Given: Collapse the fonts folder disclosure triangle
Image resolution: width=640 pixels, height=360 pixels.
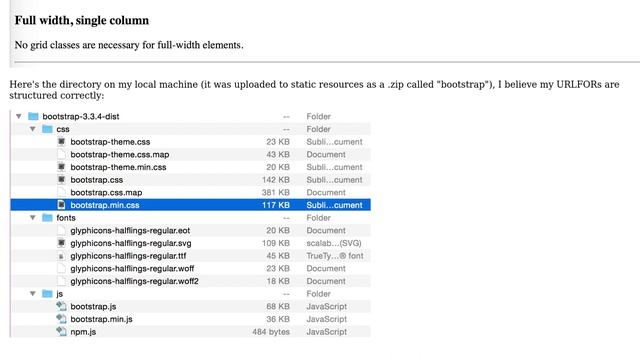Looking at the screenshot, I should (33, 218).
